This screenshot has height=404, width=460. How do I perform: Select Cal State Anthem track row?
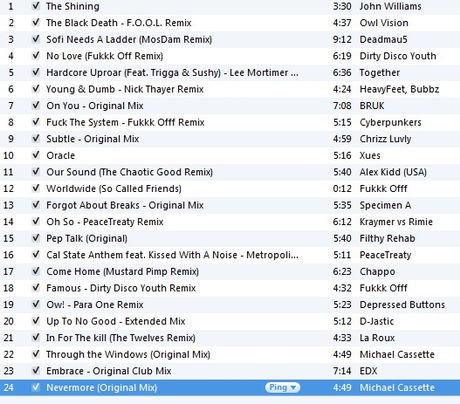pos(230,255)
